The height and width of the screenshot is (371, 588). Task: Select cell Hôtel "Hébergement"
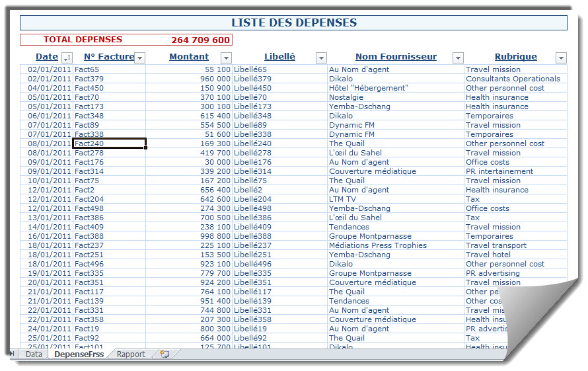(396, 88)
